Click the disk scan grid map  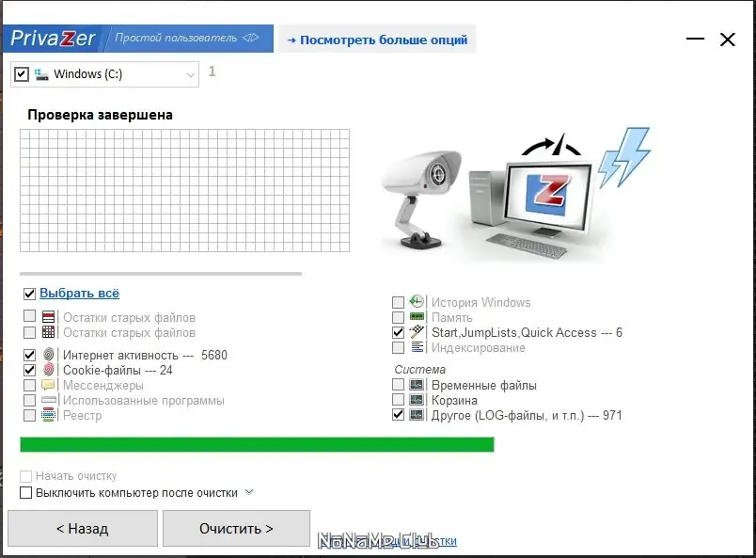point(184,190)
